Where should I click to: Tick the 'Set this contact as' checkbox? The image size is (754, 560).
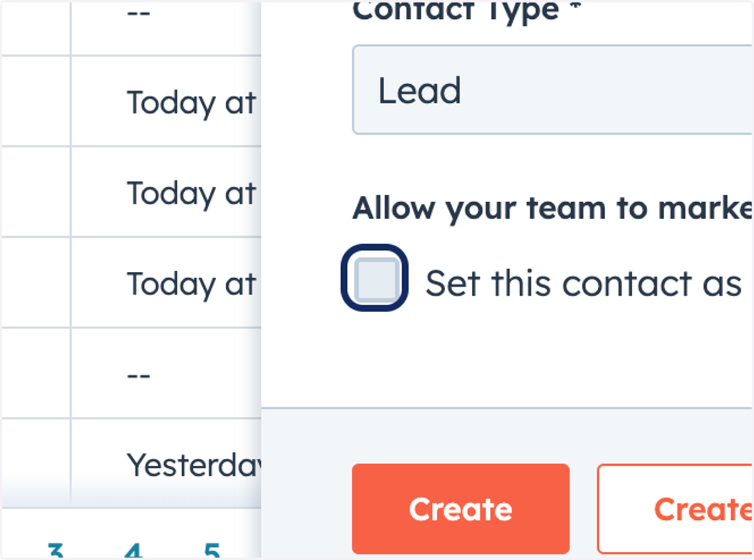[x=376, y=278]
